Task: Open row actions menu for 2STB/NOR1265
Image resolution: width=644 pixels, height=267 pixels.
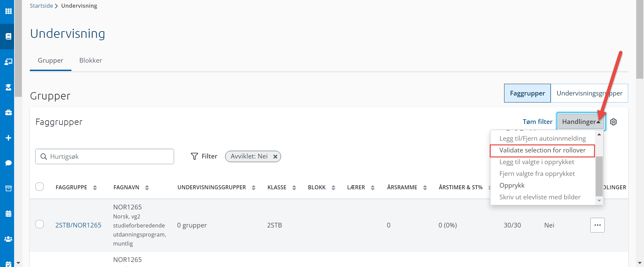Action: click(597, 225)
